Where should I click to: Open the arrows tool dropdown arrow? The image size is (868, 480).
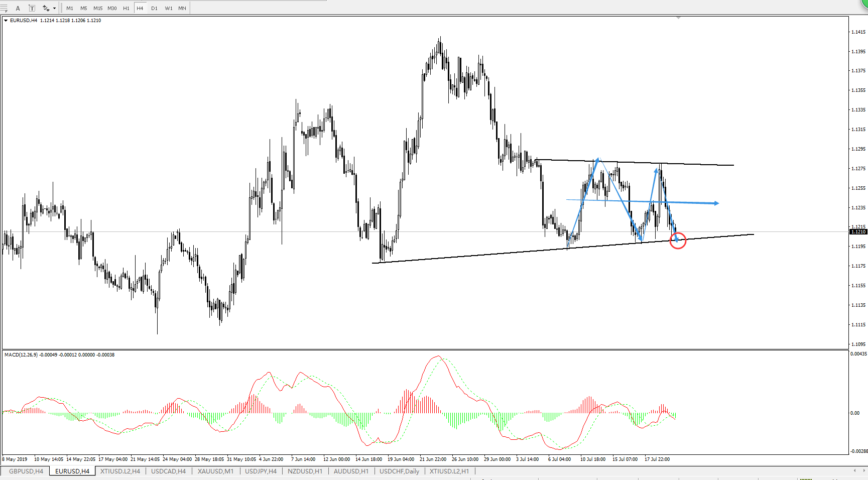tap(54, 8)
